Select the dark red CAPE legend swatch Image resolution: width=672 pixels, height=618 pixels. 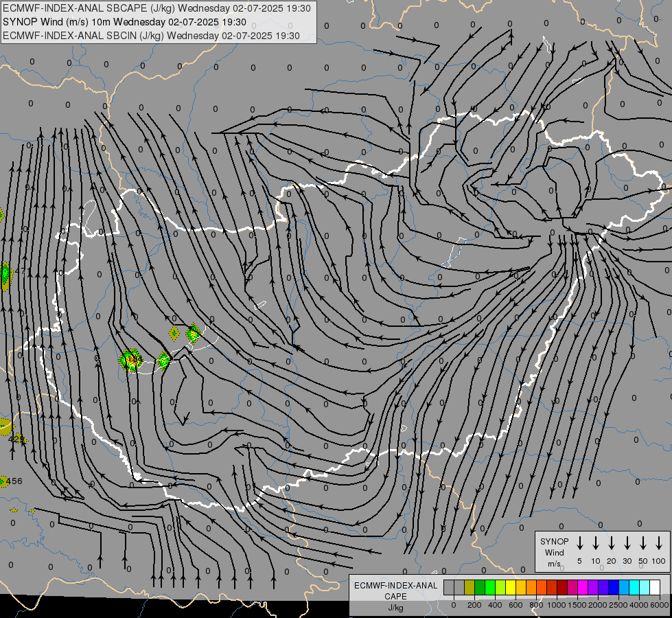click(562, 587)
